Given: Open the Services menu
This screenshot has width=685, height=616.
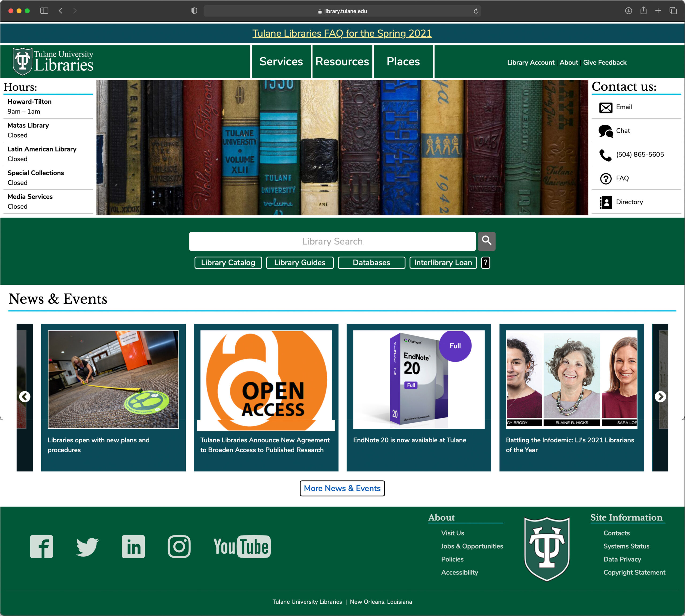Looking at the screenshot, I should pyautogui.click(x=281, y=62).
